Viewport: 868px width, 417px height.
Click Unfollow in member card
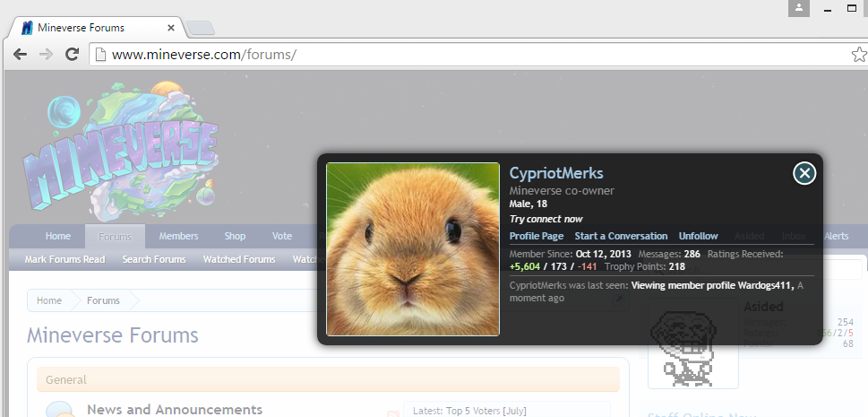[x=699, y=236]
